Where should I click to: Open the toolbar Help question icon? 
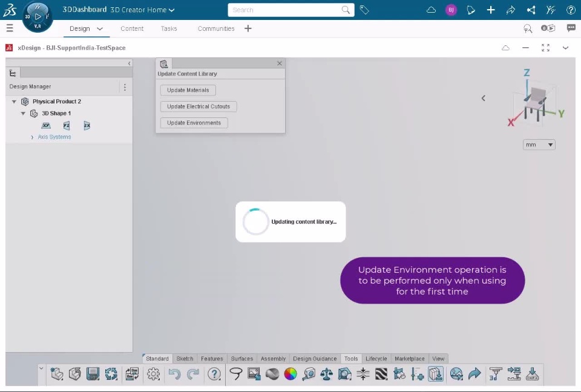214,374
